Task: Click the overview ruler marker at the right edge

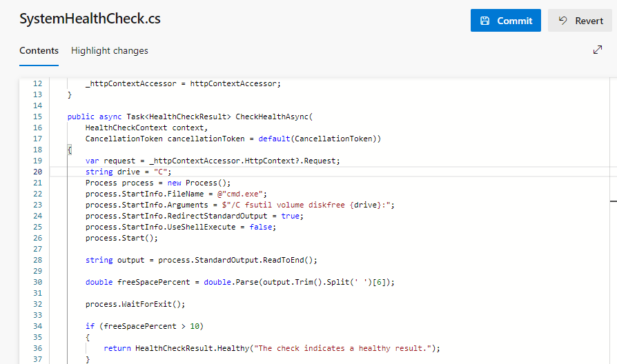Action: 614,201
